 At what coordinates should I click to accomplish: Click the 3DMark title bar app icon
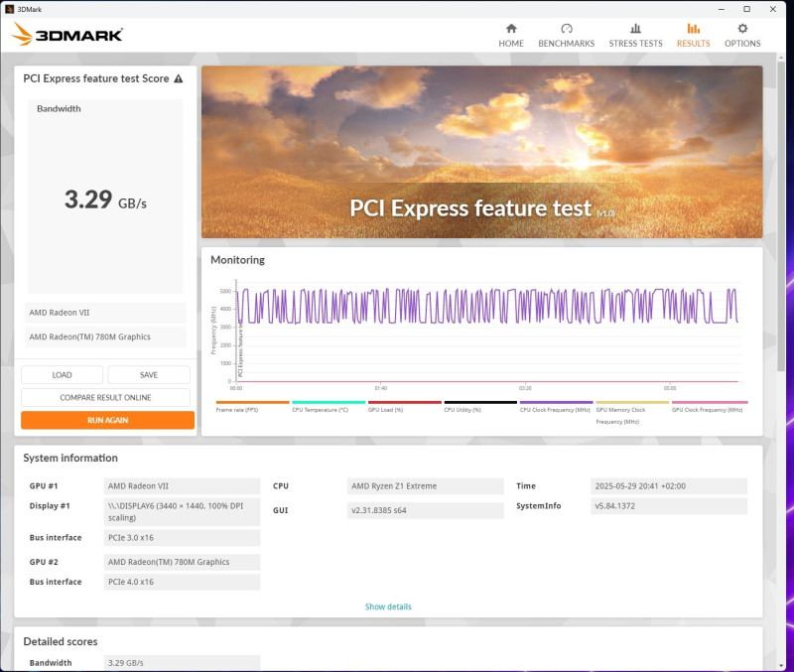[9, 9]
